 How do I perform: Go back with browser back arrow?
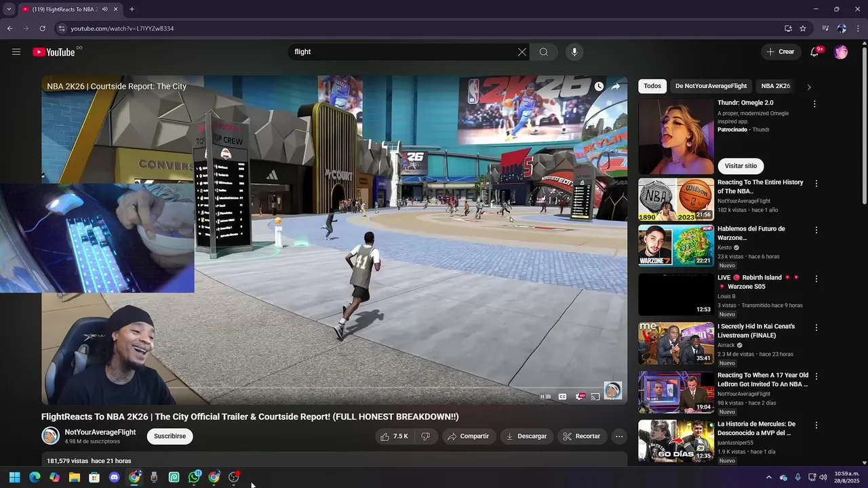pyautogui.click(x=9, y=28)
